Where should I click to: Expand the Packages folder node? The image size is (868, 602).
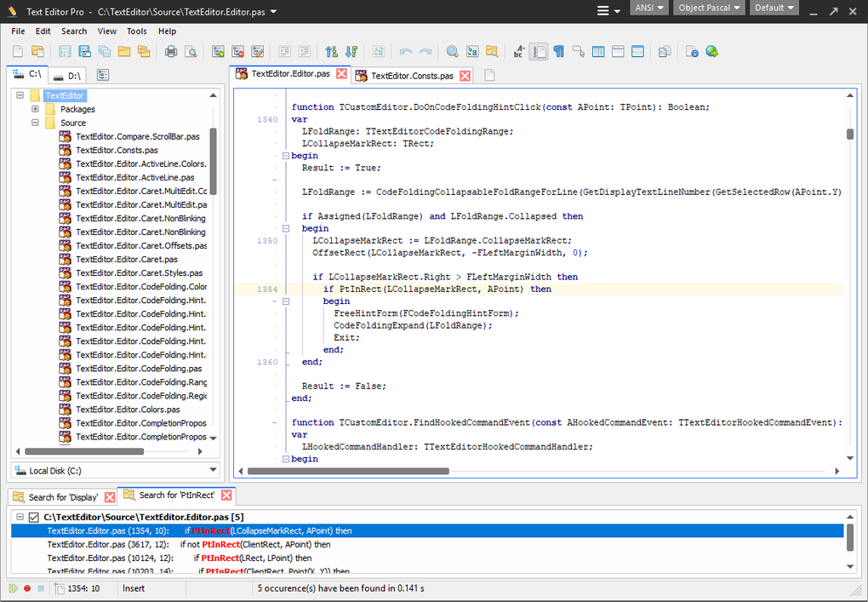pyautogui.click(x=35, y=109)
